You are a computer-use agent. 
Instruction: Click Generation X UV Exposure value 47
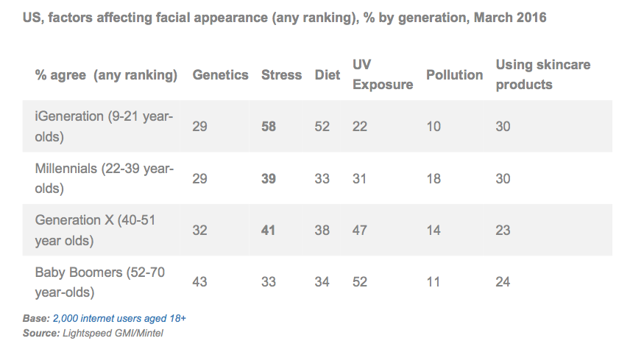click(360, 231)
